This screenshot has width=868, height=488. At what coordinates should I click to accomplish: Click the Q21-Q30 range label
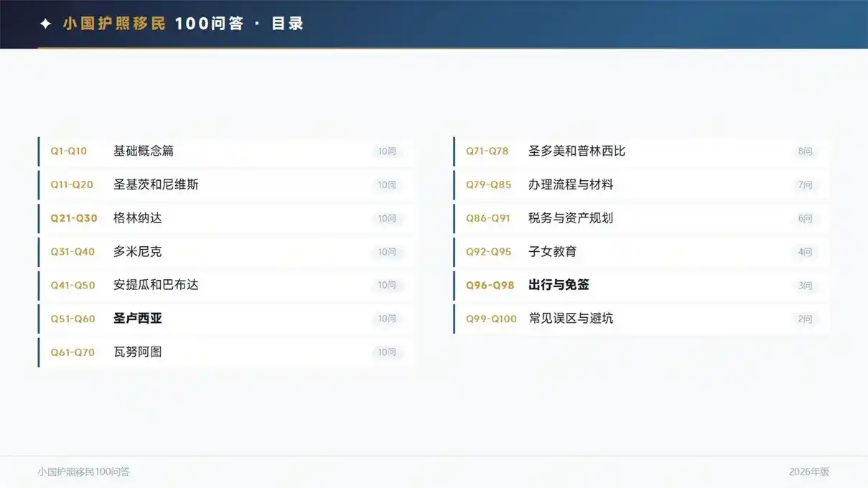click(x=74, y=218)
